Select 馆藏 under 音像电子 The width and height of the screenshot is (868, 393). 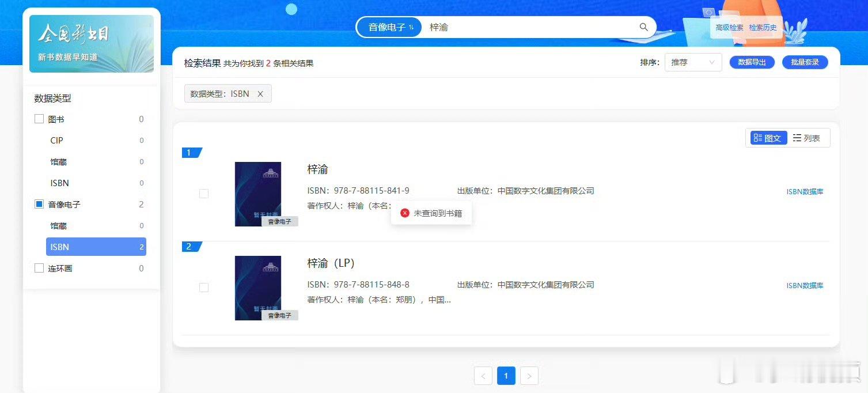[58, 225]
